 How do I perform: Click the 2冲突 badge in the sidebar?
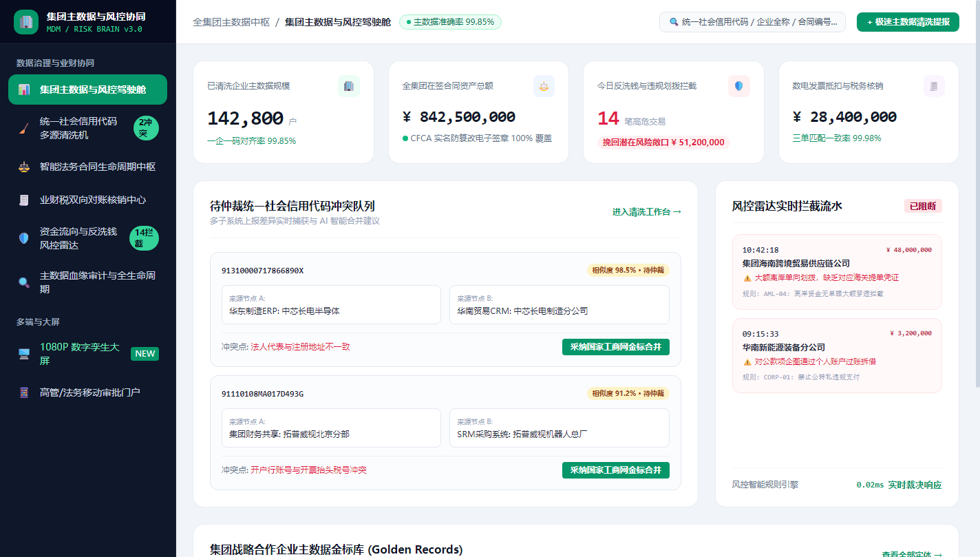146,128
